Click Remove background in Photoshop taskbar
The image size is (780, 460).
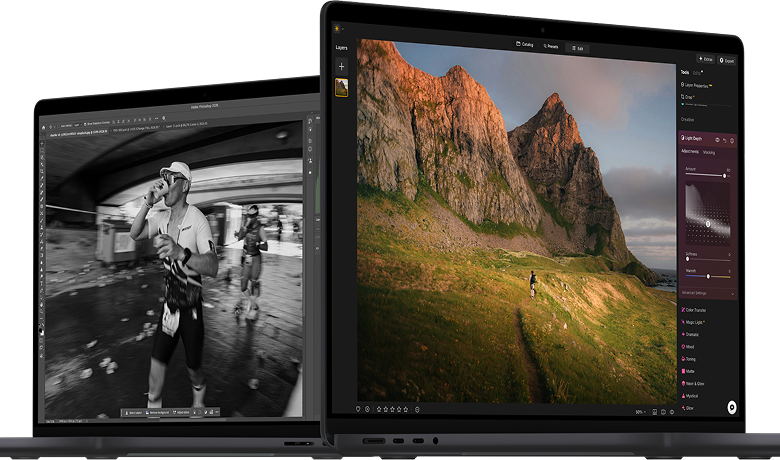(158, 412)
